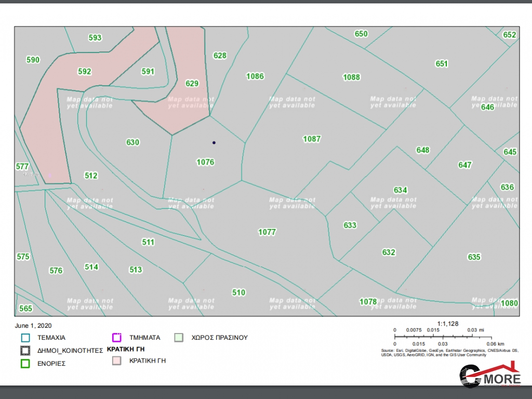Select parcel 1087 on the map
The image size is (532, 399).
pos(312,139)
